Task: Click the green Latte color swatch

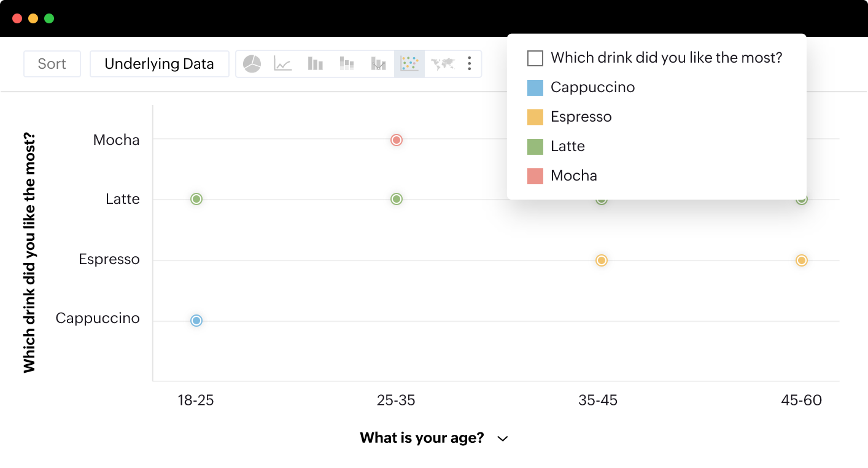Action: 535,147
